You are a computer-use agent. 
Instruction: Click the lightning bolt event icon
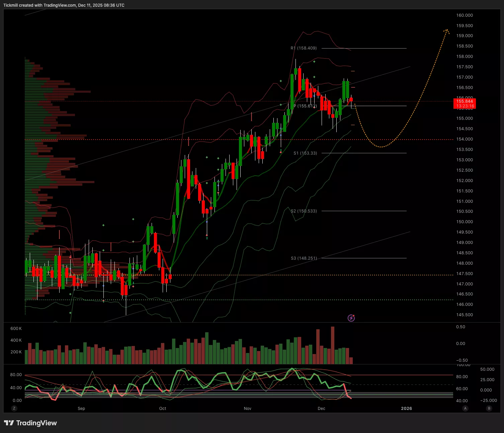point(351,318)
